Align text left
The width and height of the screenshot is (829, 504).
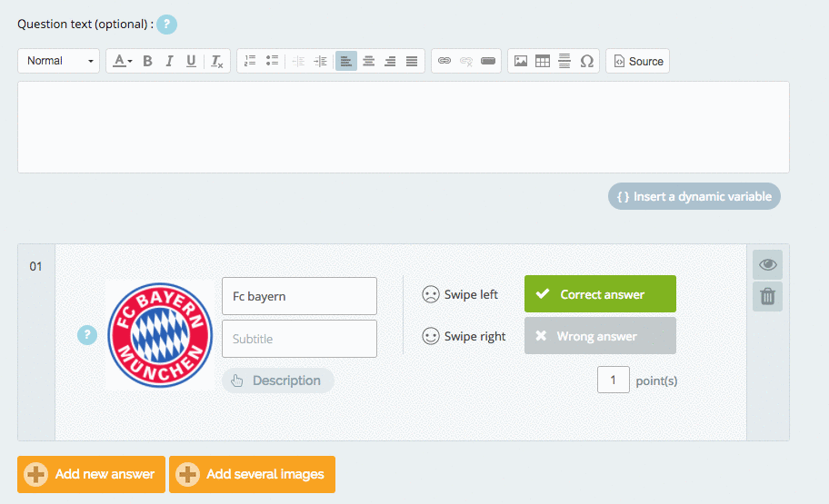[345, 61]
